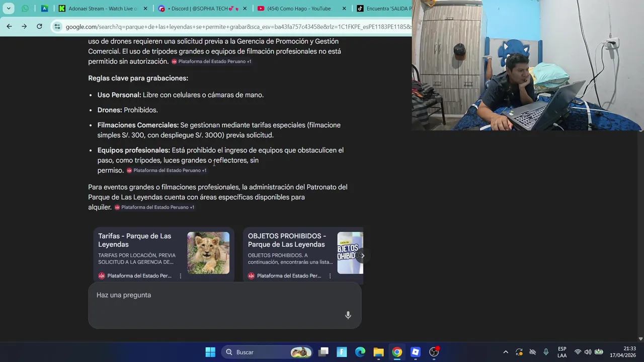Image resolution: width=644 pixels, height=362 pixels.
Task: Click the 'Reglas clave para grabaciones:' heading
Action: [138, 78]
